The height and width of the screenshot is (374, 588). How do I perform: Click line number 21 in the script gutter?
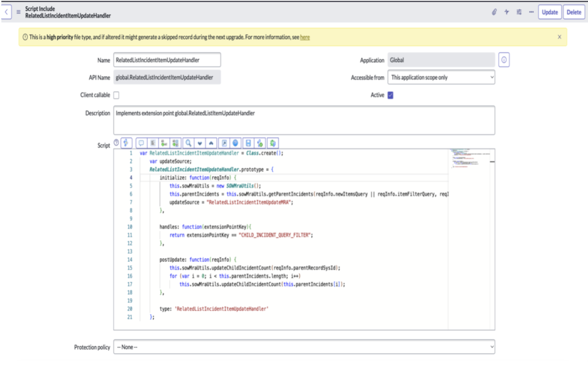click(x=130, y=317)
